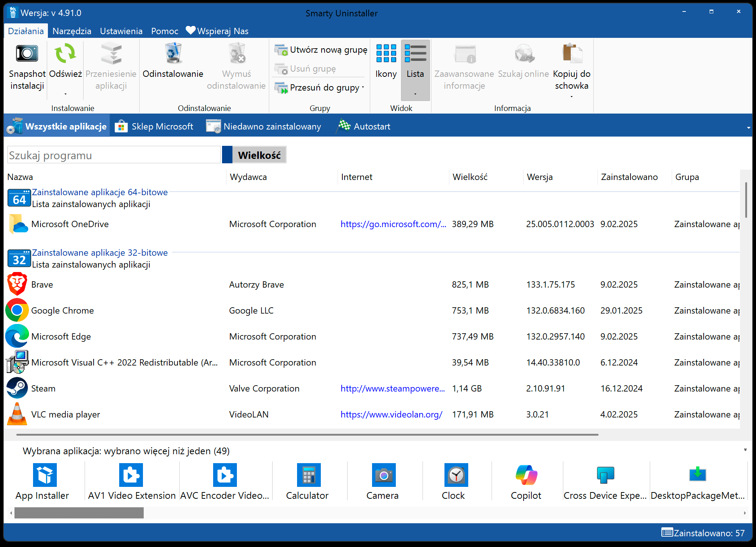Collapse the Zainstalowane aplikacje 64-bitowe group

[100, 192]
